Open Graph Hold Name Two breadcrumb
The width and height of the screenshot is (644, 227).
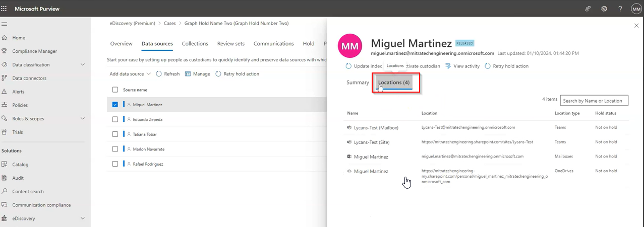pos(237,23)
